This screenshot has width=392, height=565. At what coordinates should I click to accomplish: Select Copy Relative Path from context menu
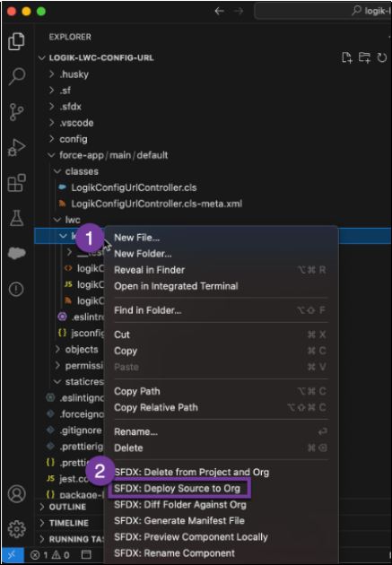click(x=156, y=407)
